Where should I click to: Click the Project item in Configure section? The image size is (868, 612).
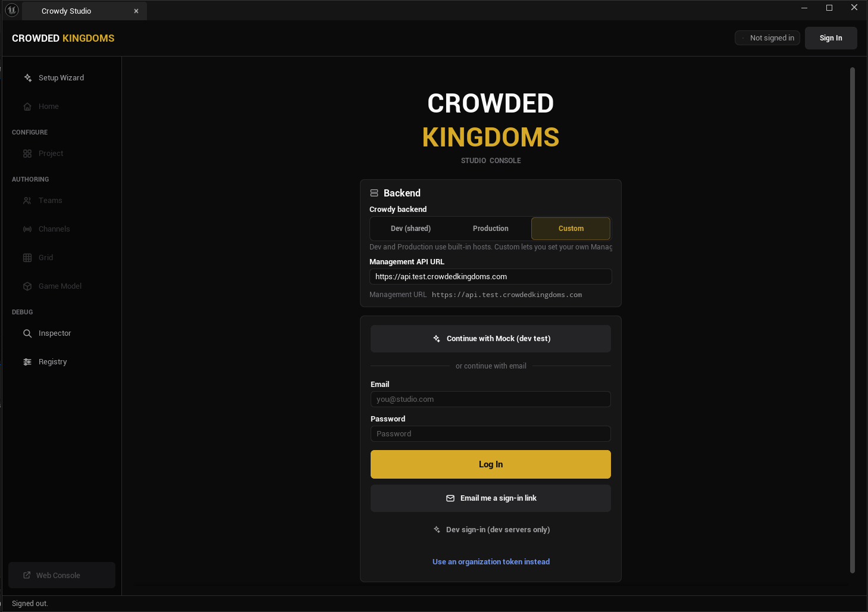pyautogui.click(x=62, y=154)
